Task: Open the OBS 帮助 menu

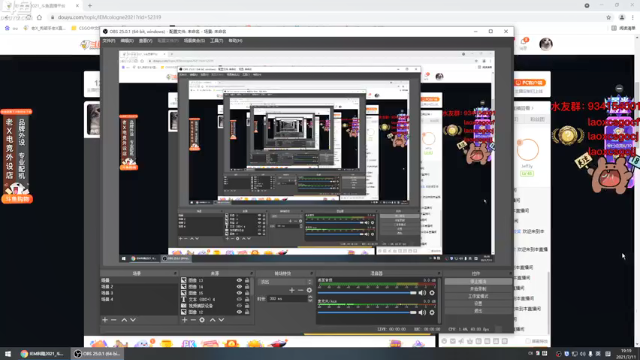Action: (235, 41)
